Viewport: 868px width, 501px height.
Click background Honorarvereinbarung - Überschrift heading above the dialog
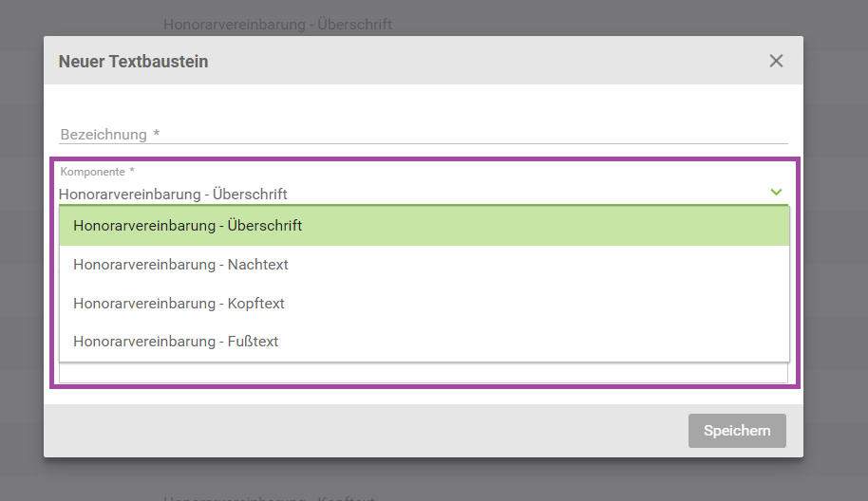coord(277,25)
